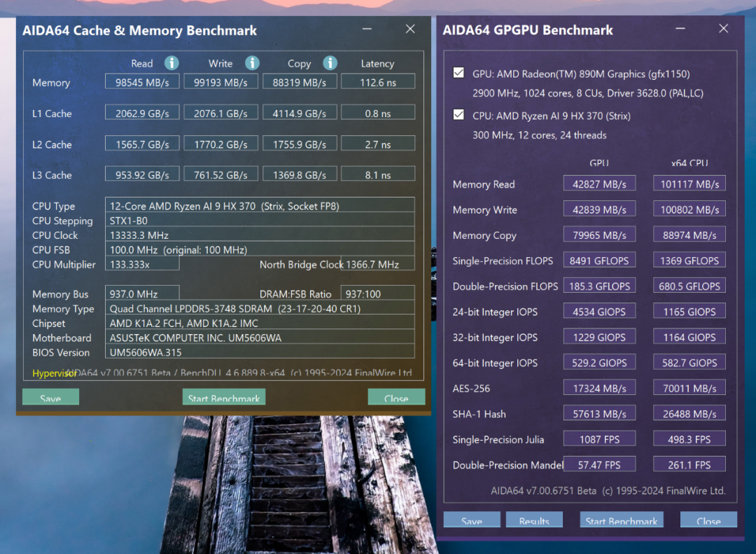The height and width of the screenshot is (554, 756).
Task: Click CPU SHA-1 Hash value 26488 MB/s
Action: pyautogui.click(x=689, y=413)
